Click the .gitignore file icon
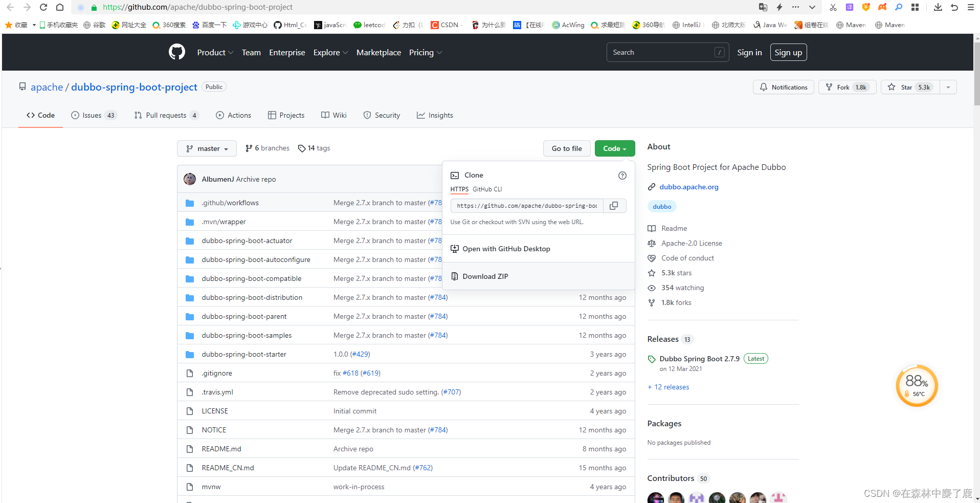Screen dimensions: 980x503 point(190,374)
